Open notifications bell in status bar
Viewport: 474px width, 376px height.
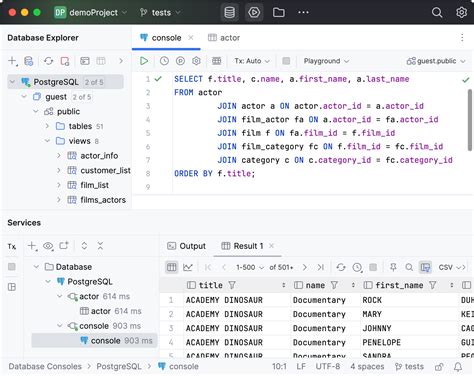point(458,367)
